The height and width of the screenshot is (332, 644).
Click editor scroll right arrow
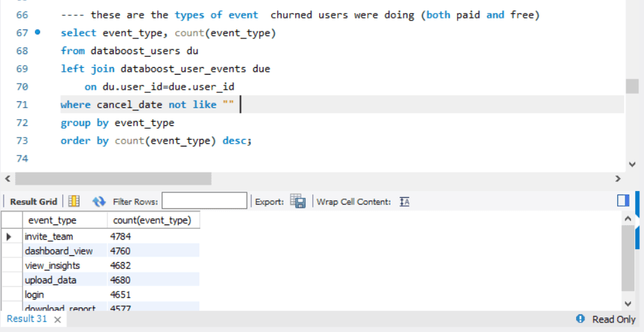point(618,179)
